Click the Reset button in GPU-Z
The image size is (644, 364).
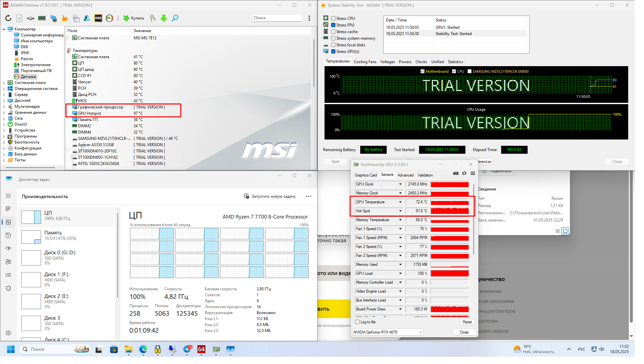click(x=467, y=322)
